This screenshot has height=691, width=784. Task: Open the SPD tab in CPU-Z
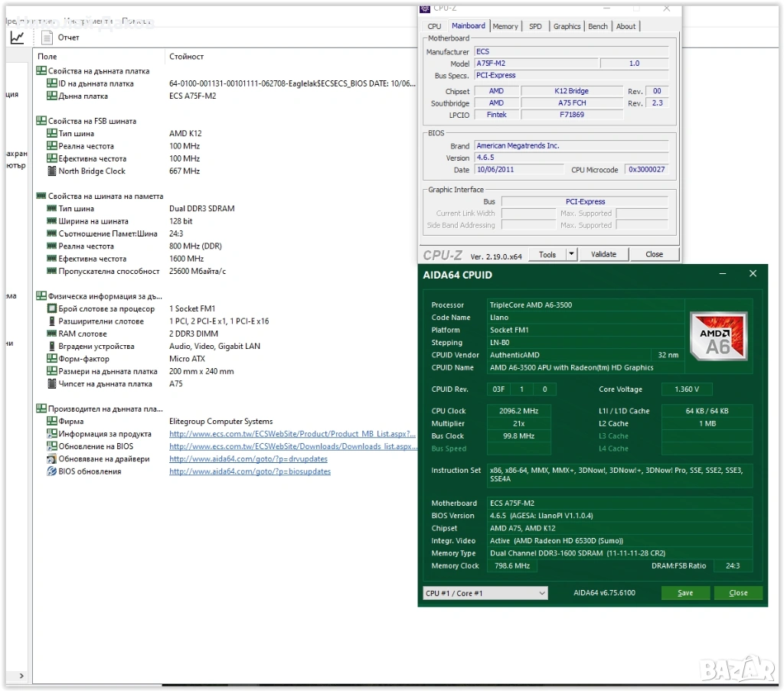point(535,26)
